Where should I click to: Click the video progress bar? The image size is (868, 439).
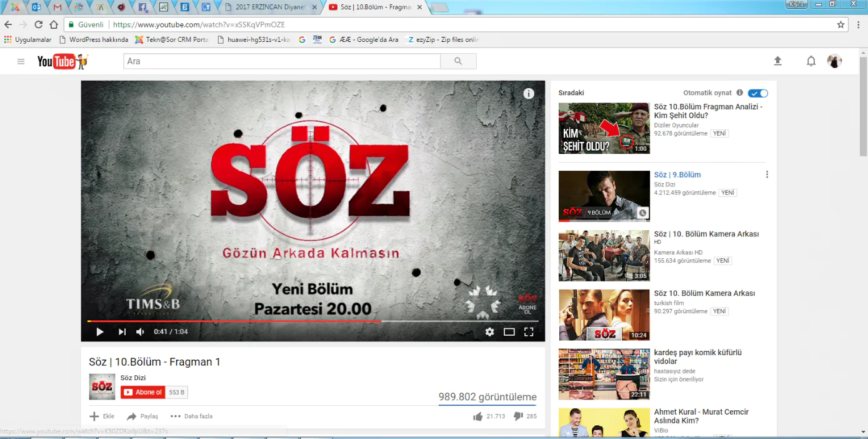click(x=313, y=321)
